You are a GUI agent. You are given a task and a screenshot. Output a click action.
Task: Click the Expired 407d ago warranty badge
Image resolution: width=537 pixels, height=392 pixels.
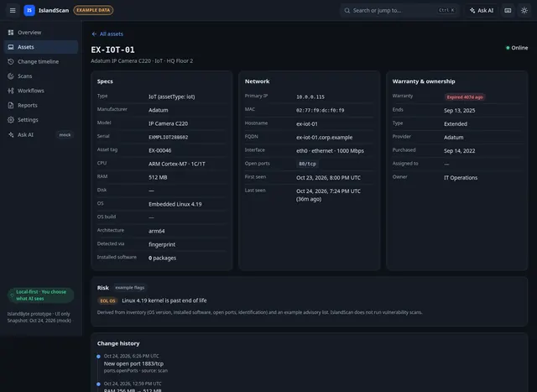pos(464,97)
